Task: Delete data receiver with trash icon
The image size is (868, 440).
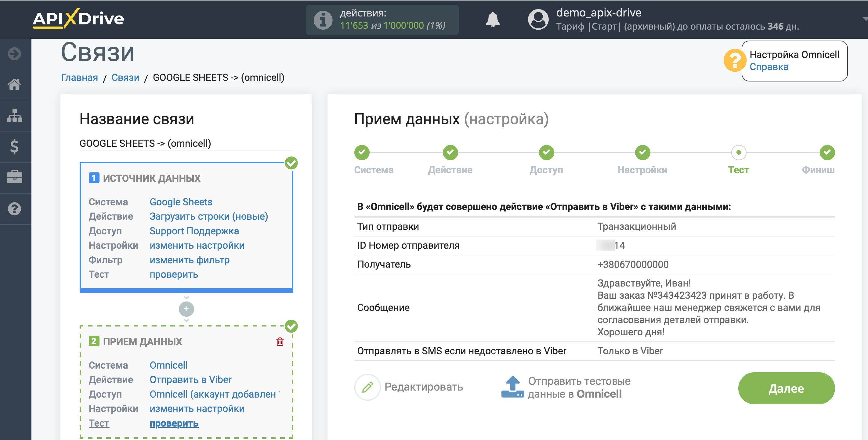Action: point(280,342)
